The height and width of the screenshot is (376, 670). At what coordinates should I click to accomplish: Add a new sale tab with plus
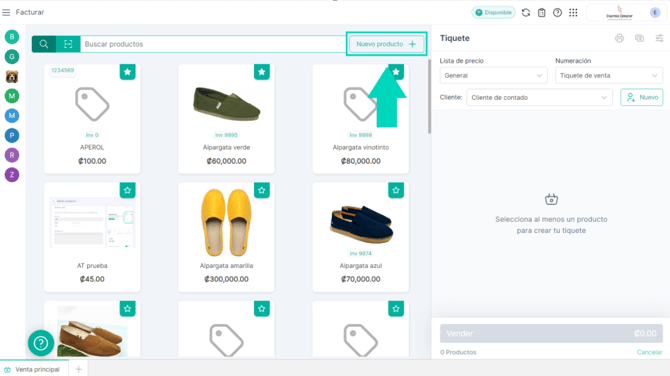(x=78, y=369)
